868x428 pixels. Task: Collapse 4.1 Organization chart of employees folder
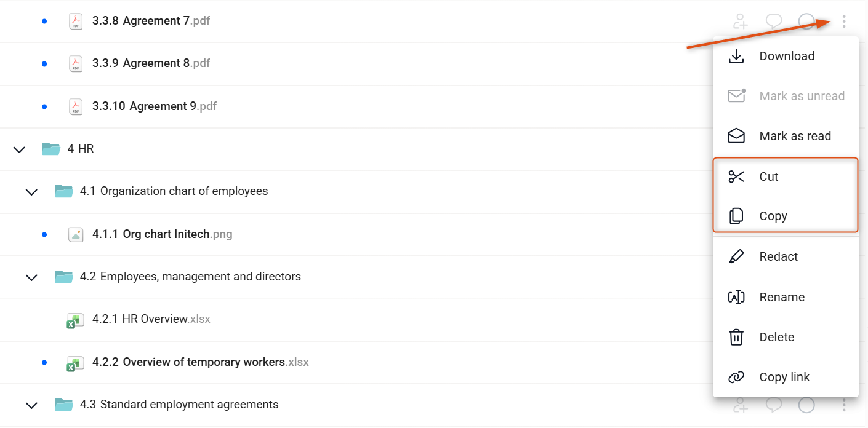point(31,192)
